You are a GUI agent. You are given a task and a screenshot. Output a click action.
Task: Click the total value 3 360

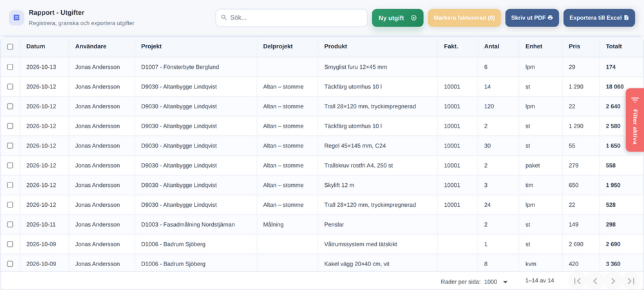point(613,264)
